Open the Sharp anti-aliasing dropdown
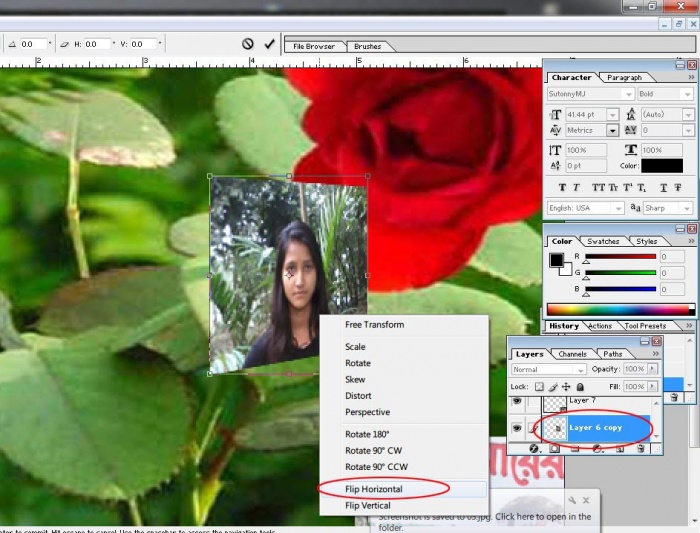This screenshot has width=700, height=533. click(x=688, y=208)
